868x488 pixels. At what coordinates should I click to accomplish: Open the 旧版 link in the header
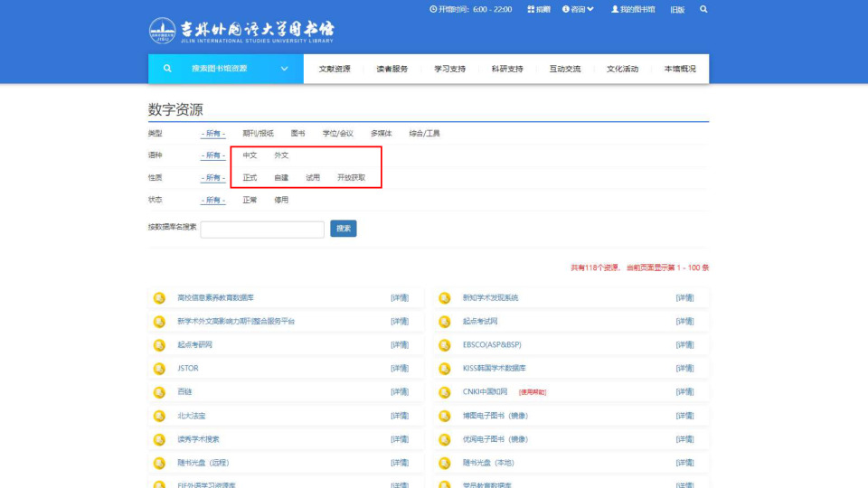677,9
